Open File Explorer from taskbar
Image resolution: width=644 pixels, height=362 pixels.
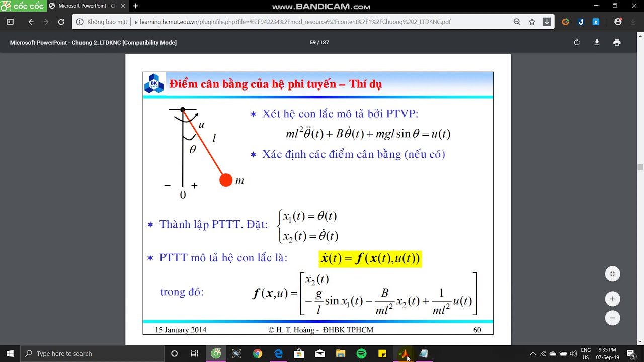pyautogui.click(x=341, y=353)
